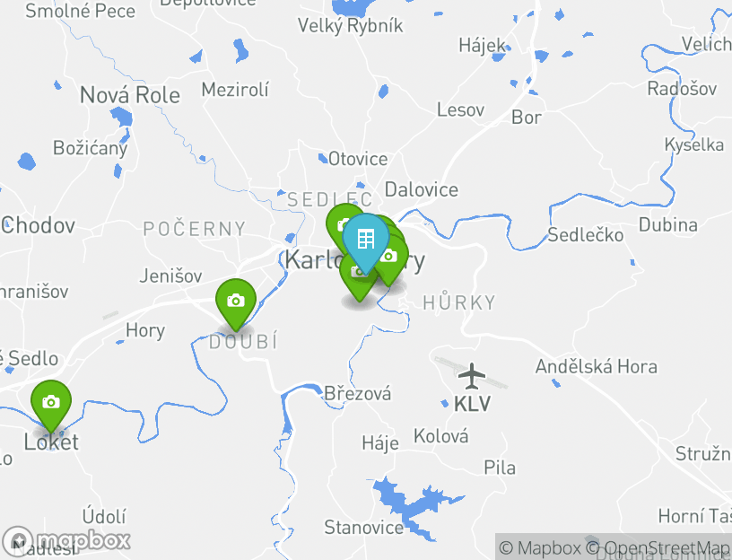The height and width of the screenshot is (560, 732).
Task: Click the Chodov town label
Action: (38, 226)
